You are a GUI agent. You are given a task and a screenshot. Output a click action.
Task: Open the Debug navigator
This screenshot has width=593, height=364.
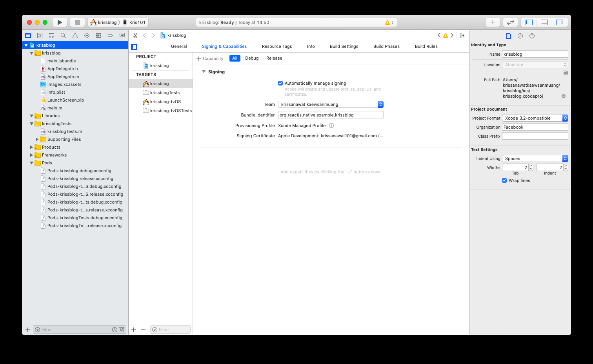click(x=98, y=35)
